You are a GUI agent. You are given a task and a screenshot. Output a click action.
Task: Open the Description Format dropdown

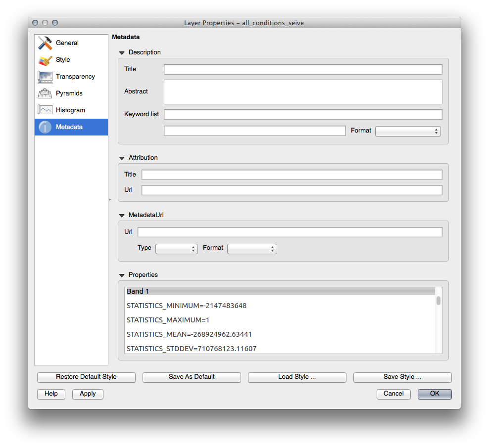[x=408, y=131]
